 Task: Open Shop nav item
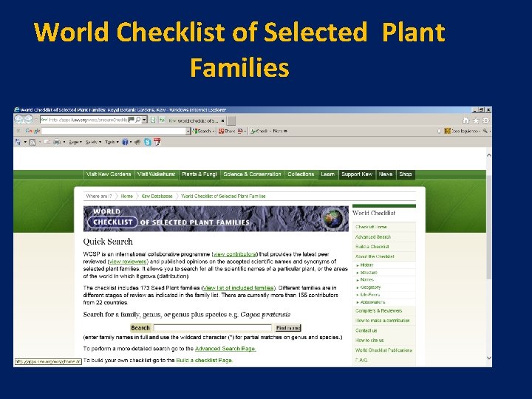click(x=406, y=174)
